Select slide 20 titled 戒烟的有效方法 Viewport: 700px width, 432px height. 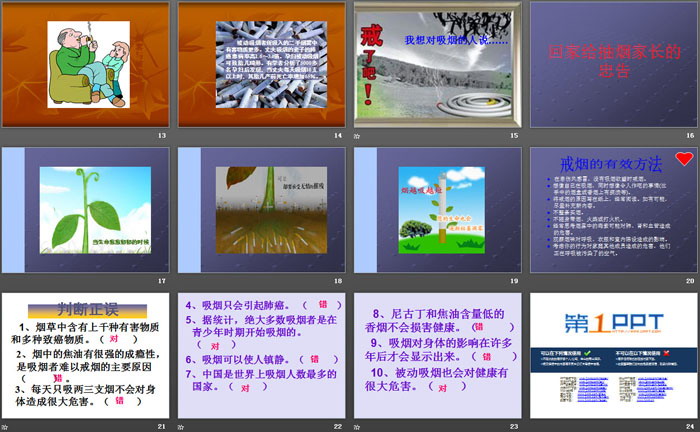[614, 210]
